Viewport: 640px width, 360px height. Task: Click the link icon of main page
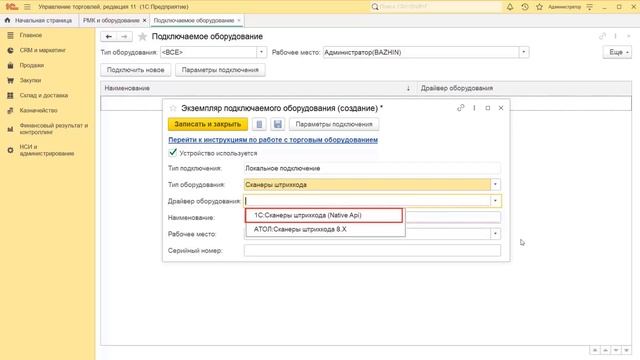point(602,36)
